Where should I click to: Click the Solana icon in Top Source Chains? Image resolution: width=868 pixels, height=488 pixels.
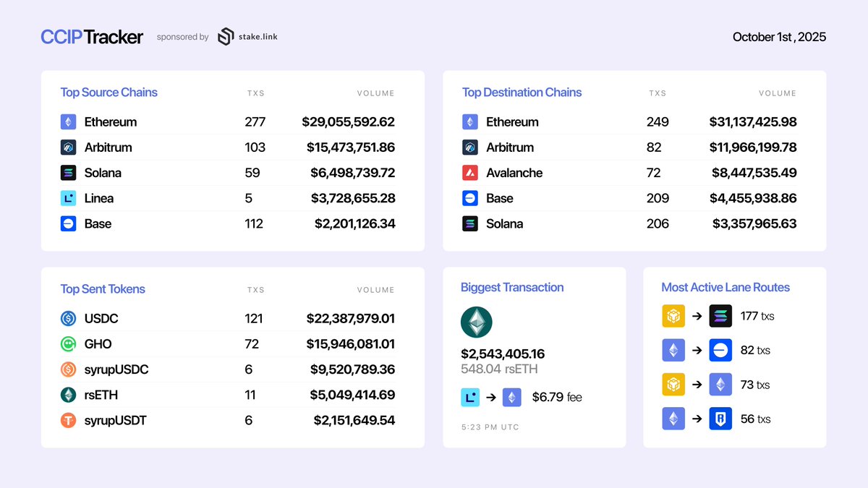68,173
